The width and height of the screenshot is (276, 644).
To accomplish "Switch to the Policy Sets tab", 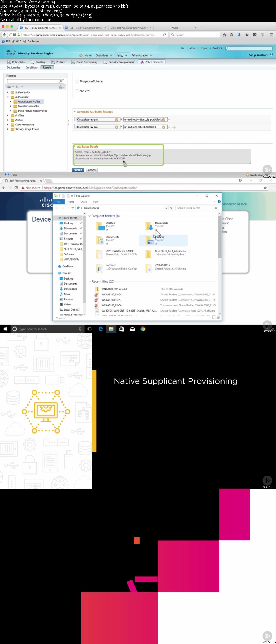I will click(16, 62).
